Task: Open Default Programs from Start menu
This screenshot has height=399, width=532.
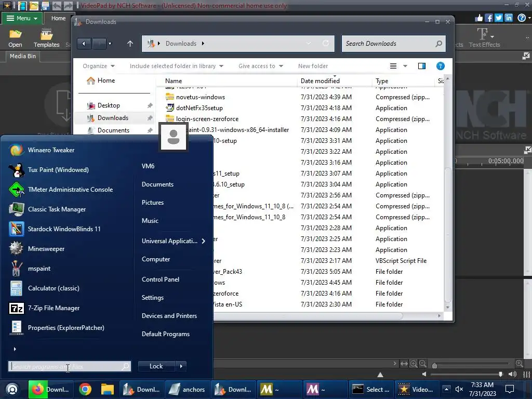Action: pos(166,334)
